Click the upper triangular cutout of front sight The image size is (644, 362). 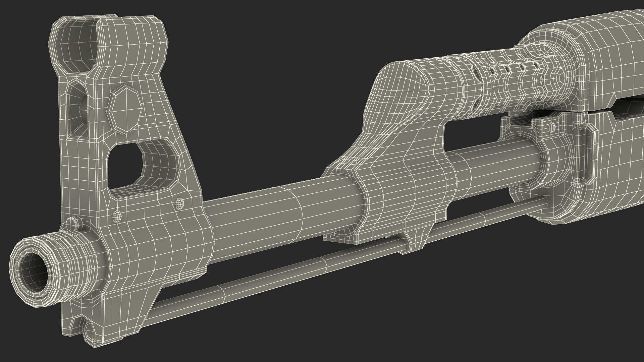[x=78, y=111]
